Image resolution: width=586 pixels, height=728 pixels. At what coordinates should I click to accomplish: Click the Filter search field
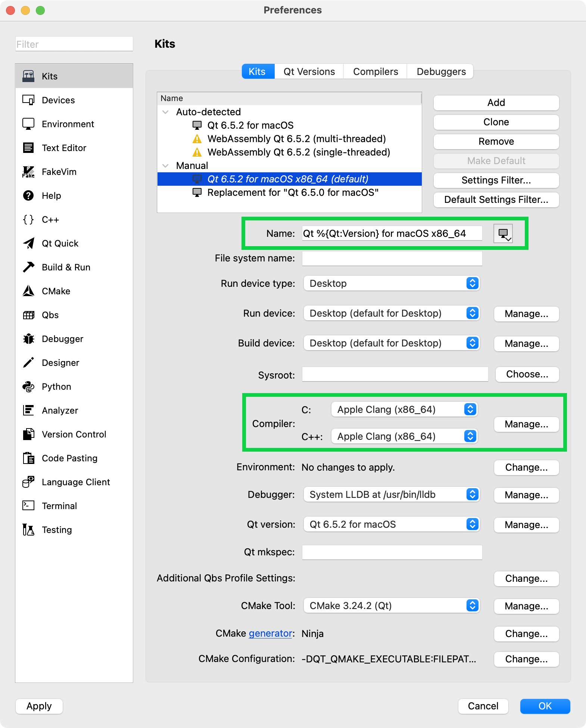pos(74,44)
